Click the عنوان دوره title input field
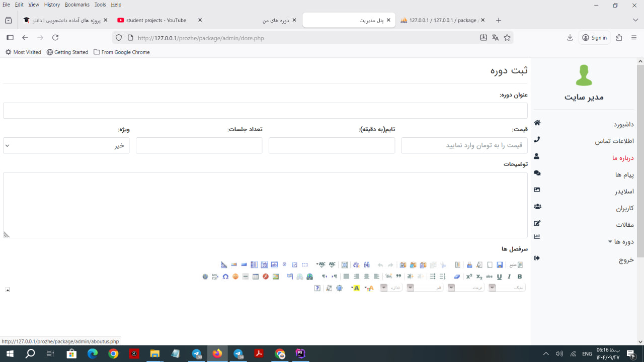The image size is (644, 362). pyautogui.click(x=265, y=111)
